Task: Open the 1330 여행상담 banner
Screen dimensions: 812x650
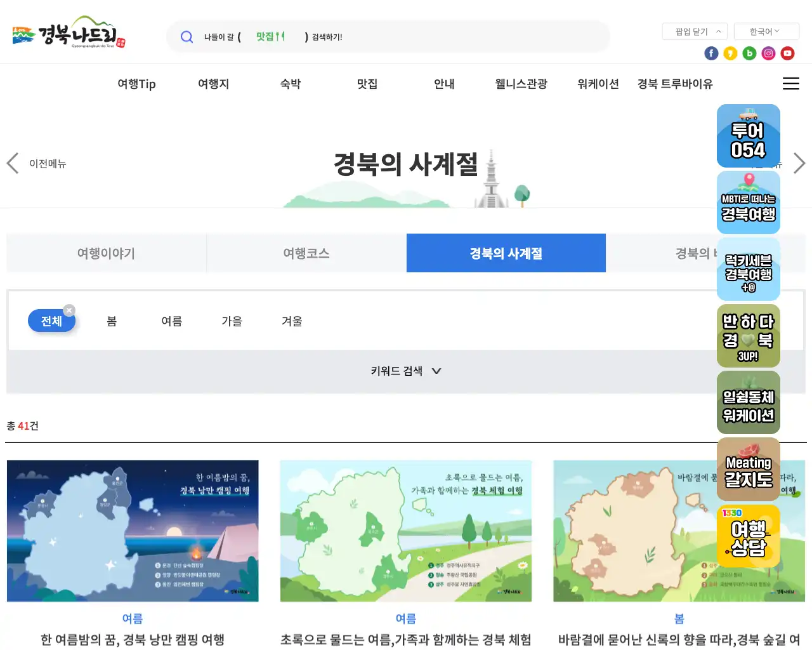Action: pos(749,536)
